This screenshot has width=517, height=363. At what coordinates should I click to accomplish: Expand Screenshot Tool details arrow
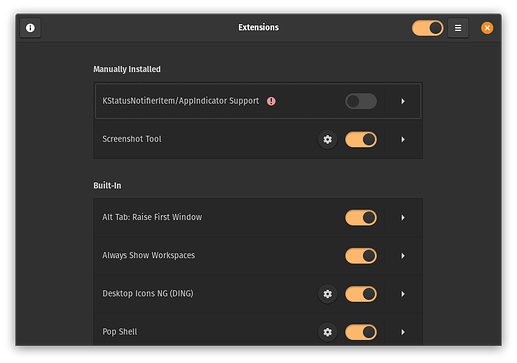[403, 139]
